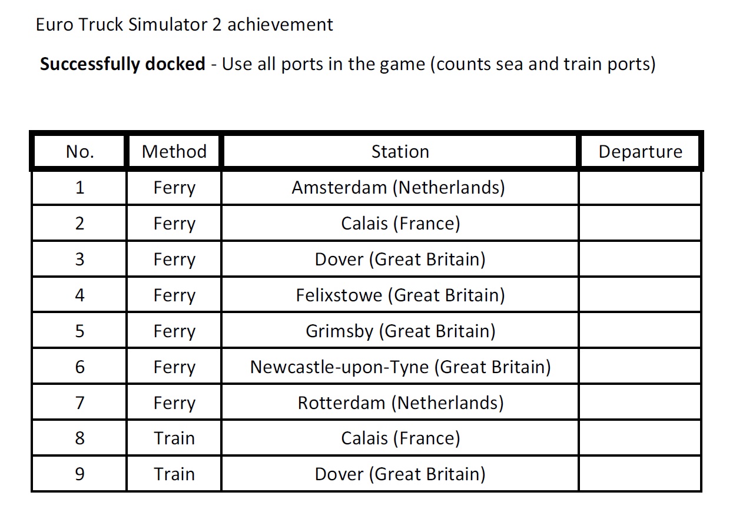Click the Departure cell for Ferry Dover
The height and width of the screenshot is (532, 756).
click(x=640, y=260)
